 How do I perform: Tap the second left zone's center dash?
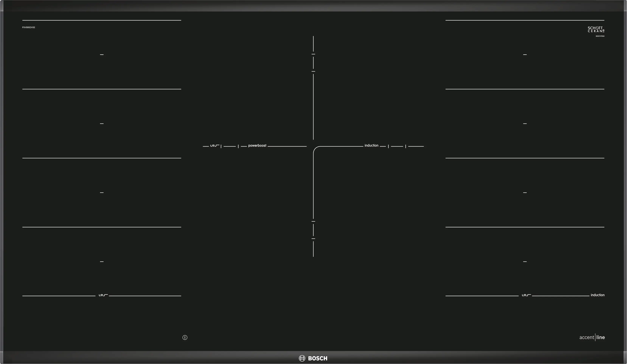[102, 124]
